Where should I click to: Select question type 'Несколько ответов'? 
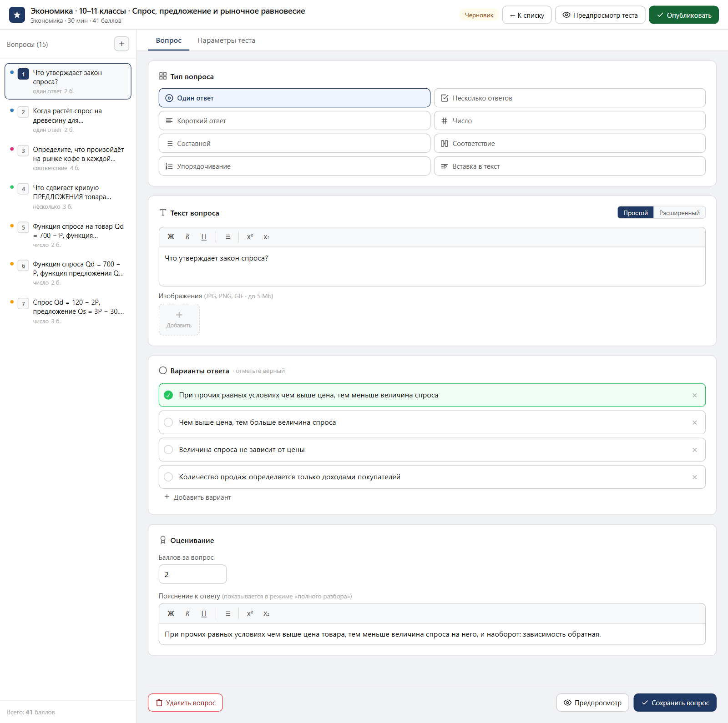point(570,98)
